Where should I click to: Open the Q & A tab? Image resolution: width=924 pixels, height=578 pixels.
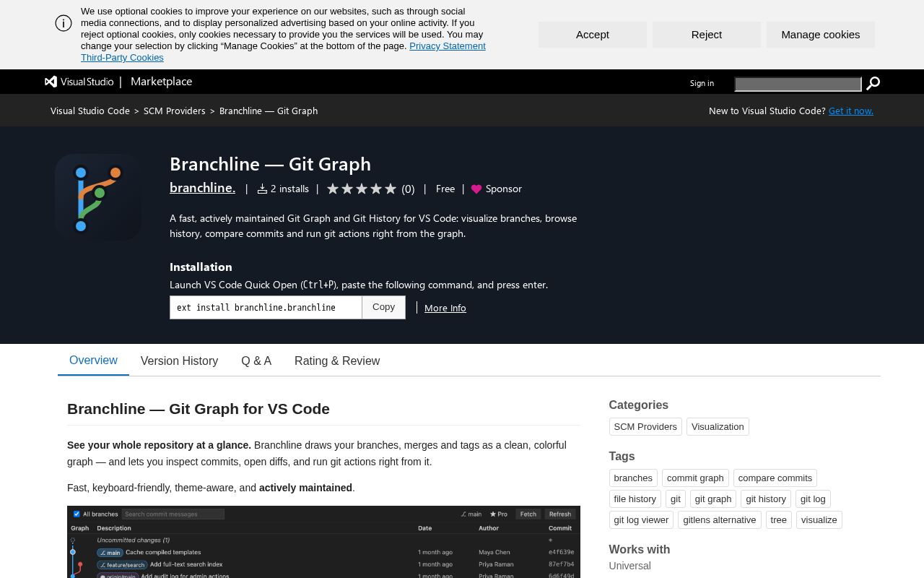(256, 361)
